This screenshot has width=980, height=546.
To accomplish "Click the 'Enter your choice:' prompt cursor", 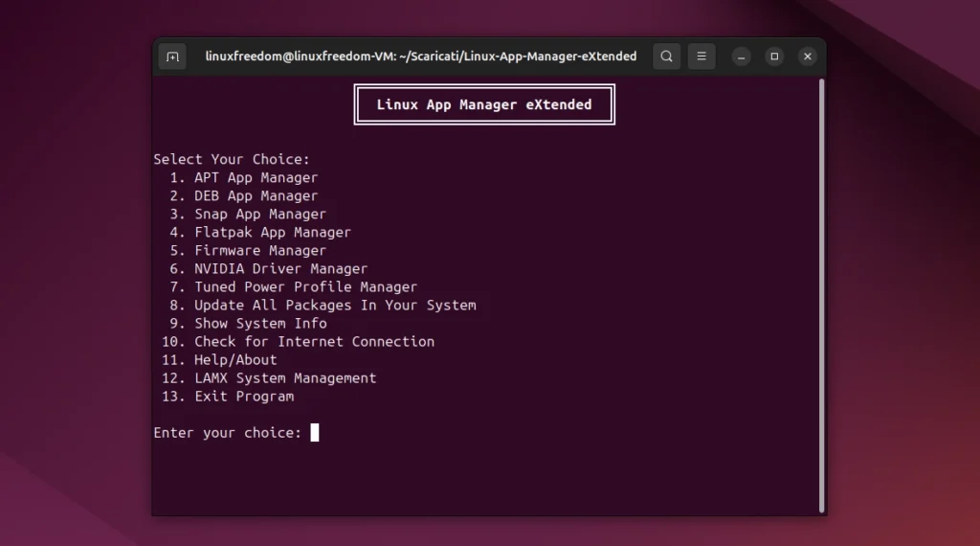I will click(314, 432).
